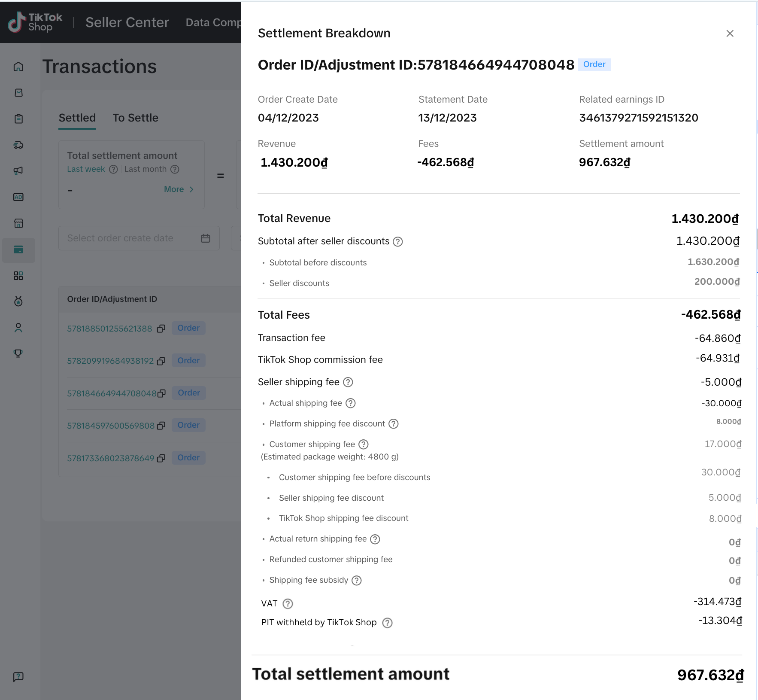
Task: Open order 578209919684938192 link
Action: point(110,361)
